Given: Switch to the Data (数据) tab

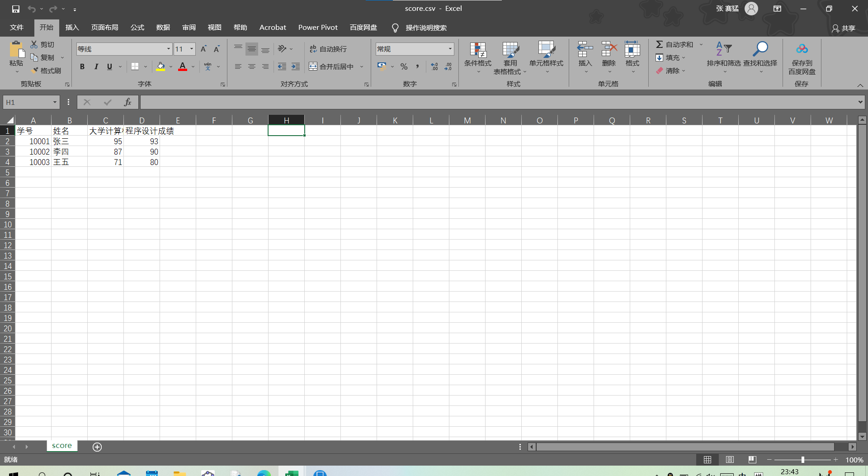Looking at the screenshot, I should [x=163, y=28].
